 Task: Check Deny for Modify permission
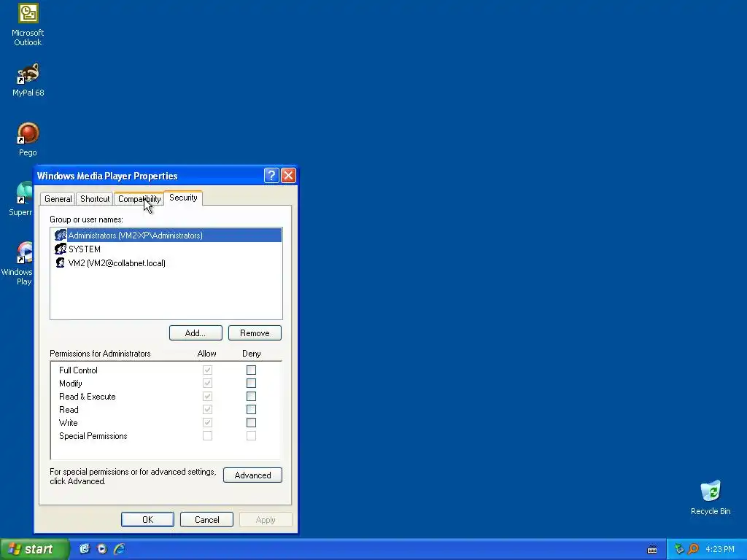point(251,384)
